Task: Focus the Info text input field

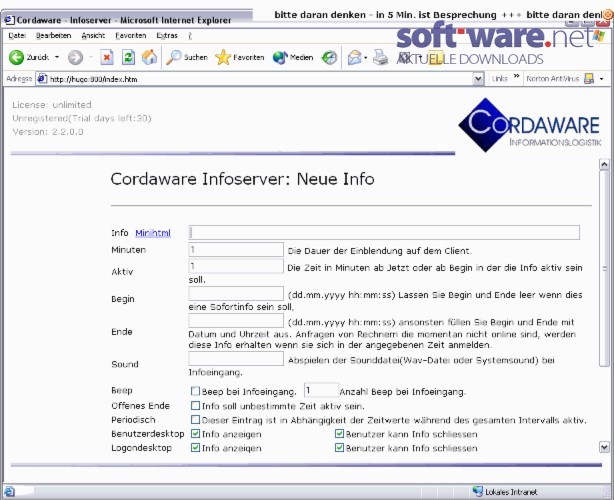Action: [x=384, y=232]
